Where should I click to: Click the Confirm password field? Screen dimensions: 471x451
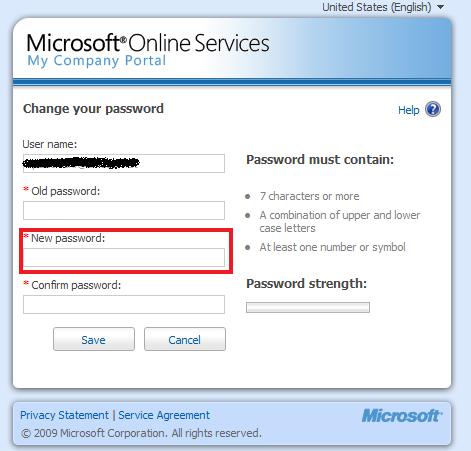click(124, 304)
